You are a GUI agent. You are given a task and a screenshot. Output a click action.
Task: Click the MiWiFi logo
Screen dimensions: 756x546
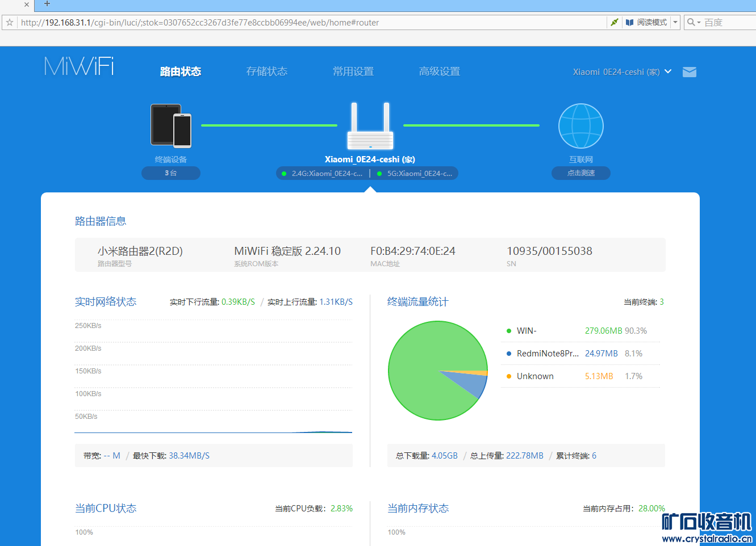pos(79,66)
